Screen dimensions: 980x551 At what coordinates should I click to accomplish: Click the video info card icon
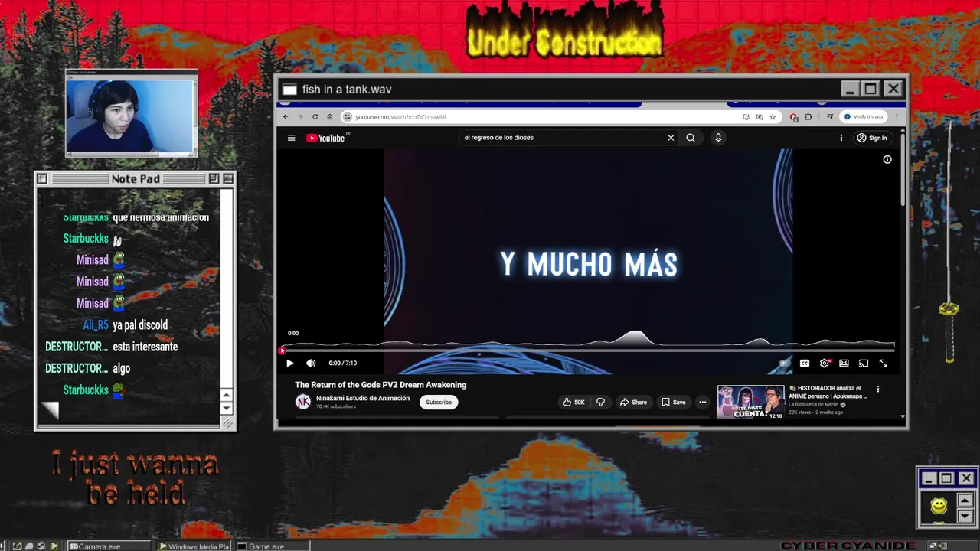887,159
